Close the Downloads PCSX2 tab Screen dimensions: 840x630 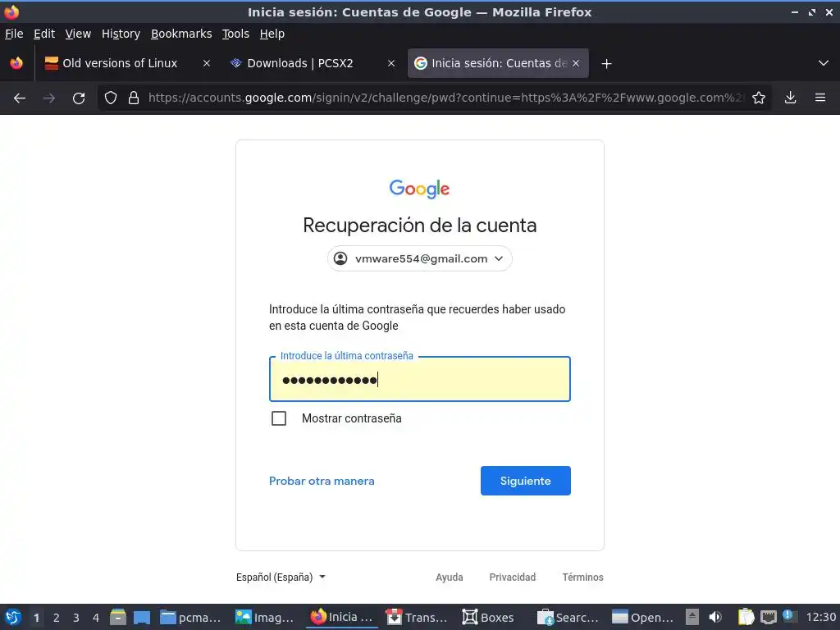[x=391, y=63]
